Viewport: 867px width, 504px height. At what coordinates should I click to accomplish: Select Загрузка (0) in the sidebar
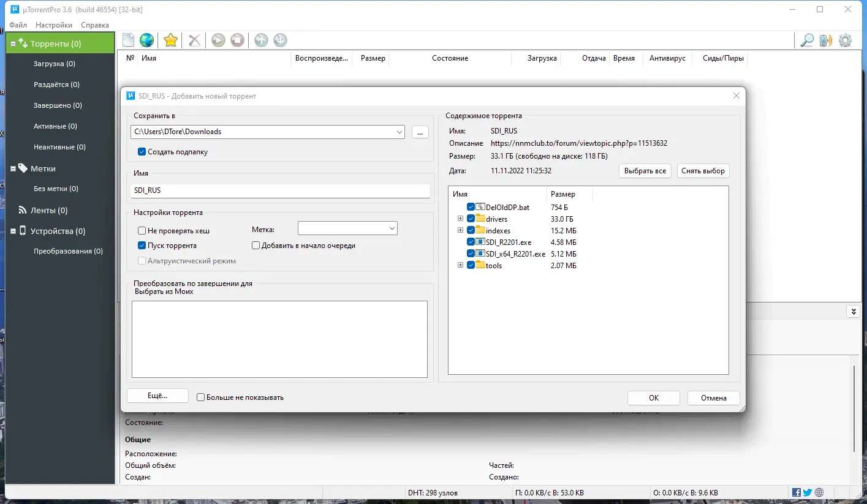pyautogui.click(x=55, y=64)
